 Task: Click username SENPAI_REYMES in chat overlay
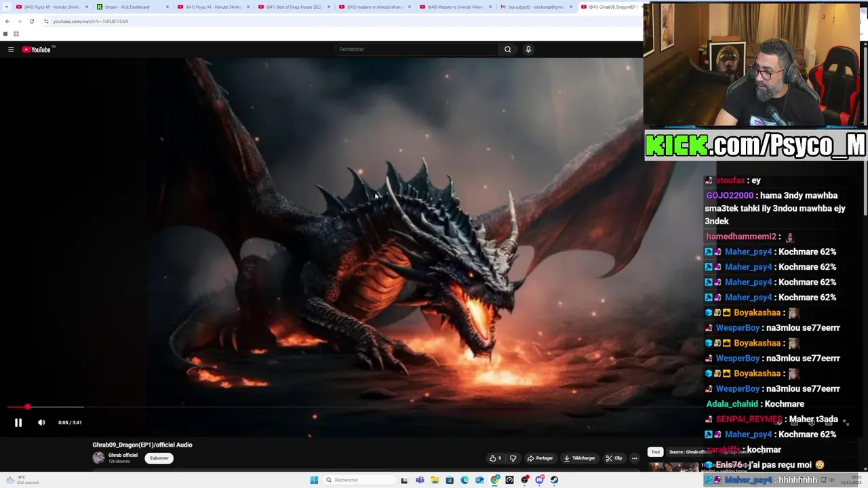click(x=749, y=419)
